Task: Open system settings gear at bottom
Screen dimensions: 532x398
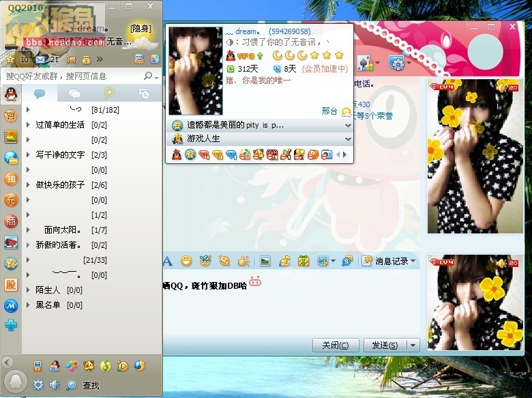Action: 38,385
